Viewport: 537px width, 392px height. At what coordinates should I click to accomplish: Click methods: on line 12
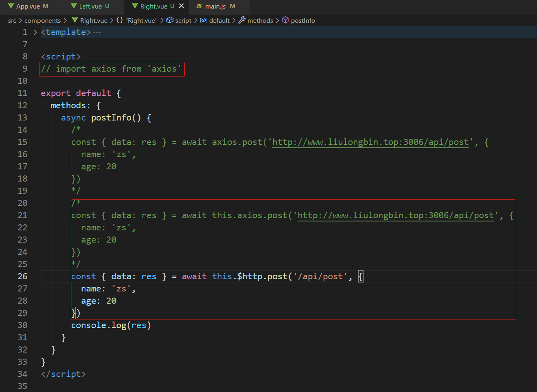[x=70, y=105]
